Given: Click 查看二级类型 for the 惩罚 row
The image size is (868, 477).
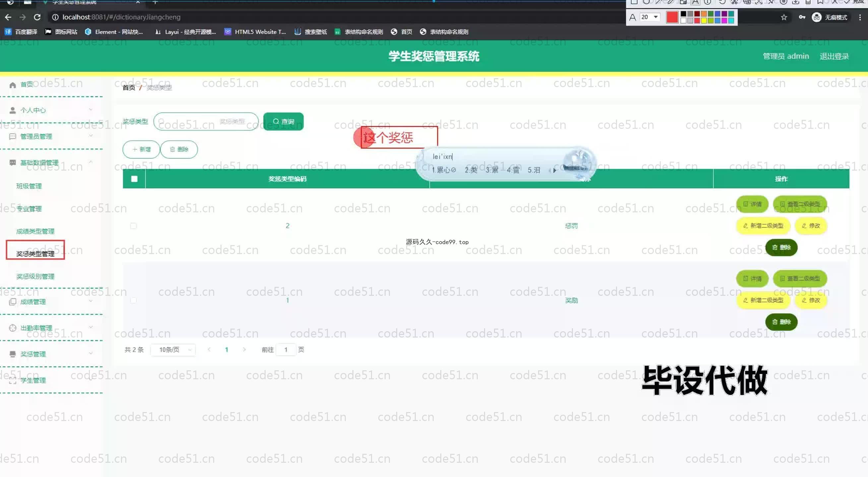Looking at the screenshot, I should pyautogui.click(x=800, y=204).
